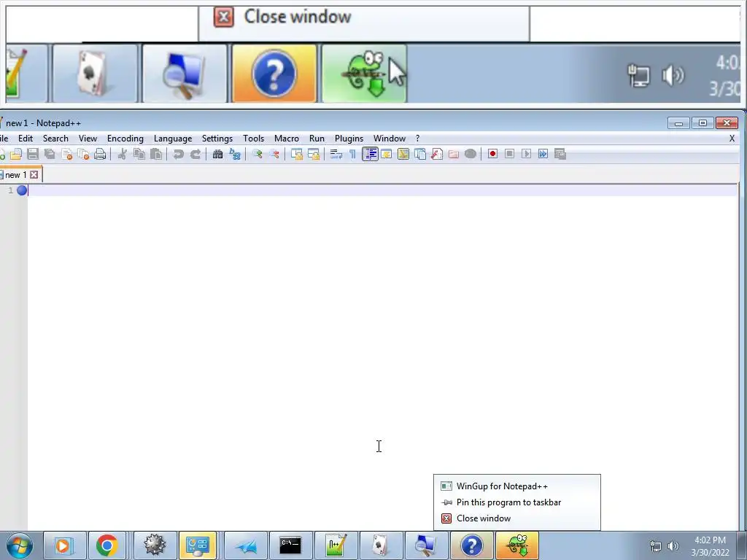Open the Window menu
This screenshot has width=747, height=560.
(390, 139)
